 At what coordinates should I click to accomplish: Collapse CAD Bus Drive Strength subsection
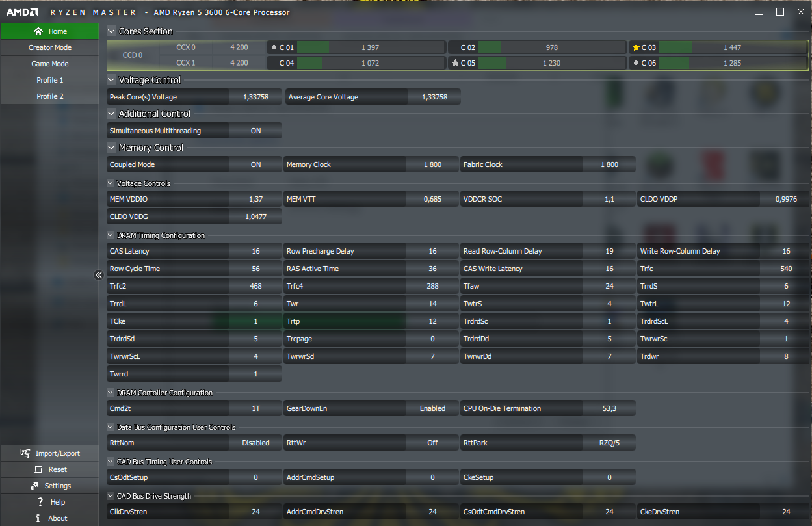pyautogui.click(x=110, y=496)
